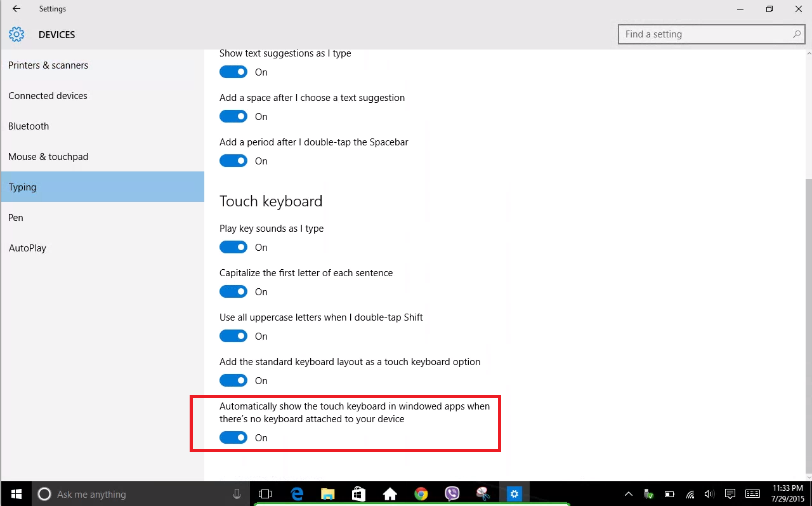Open Google Chrome from the taskbar
Screen dimensions: 812x506
[421, 494]
